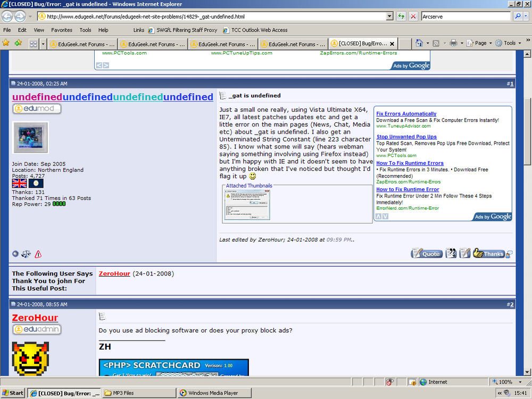
Task: Open the File menu
Action: coord(7,30)
